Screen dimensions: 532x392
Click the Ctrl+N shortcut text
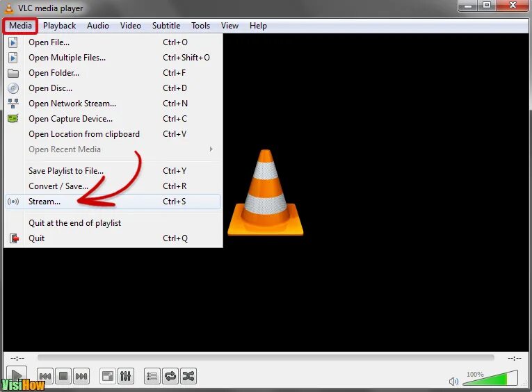click(175, 104)
